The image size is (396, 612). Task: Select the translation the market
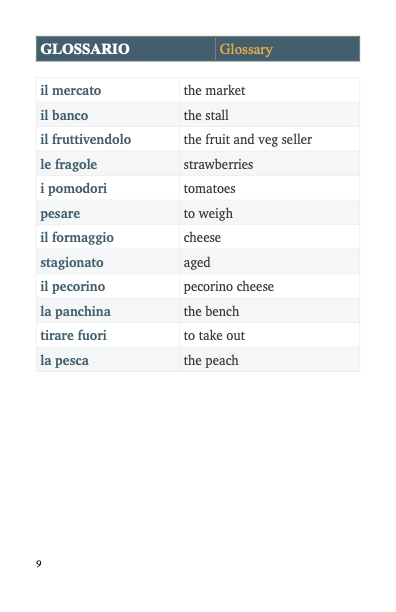[x=214, y=91]
